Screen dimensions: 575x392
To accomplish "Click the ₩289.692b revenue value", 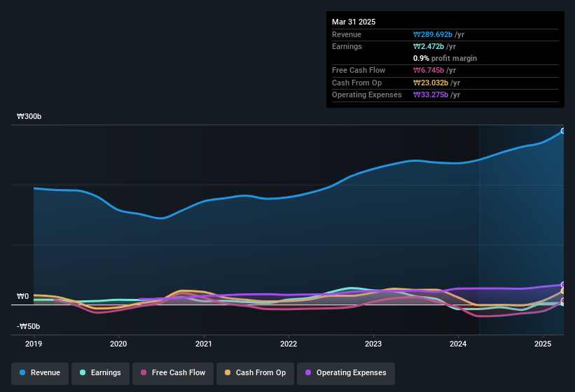I will point(433,34).
